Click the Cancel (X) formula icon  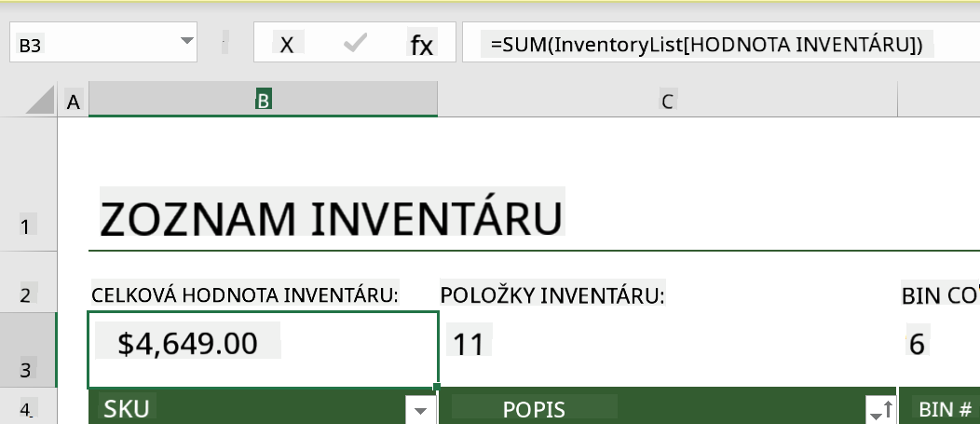286,45
